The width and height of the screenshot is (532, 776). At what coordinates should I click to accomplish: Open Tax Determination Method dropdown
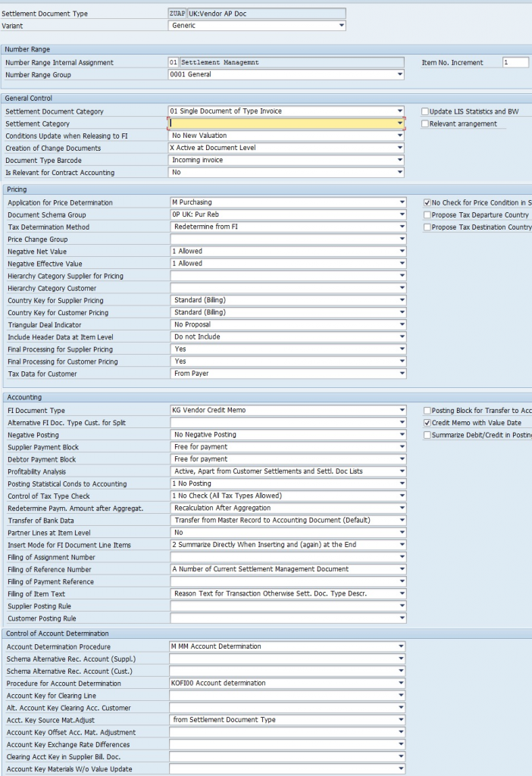pos(288,227)
